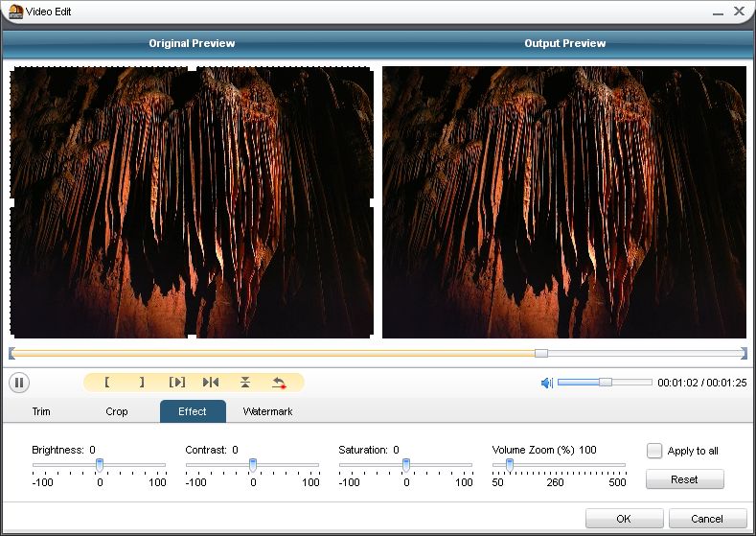Screen dimensions: 756x536
Task: Click the timeline seek bar thumb
Action: tap(541, 353)
